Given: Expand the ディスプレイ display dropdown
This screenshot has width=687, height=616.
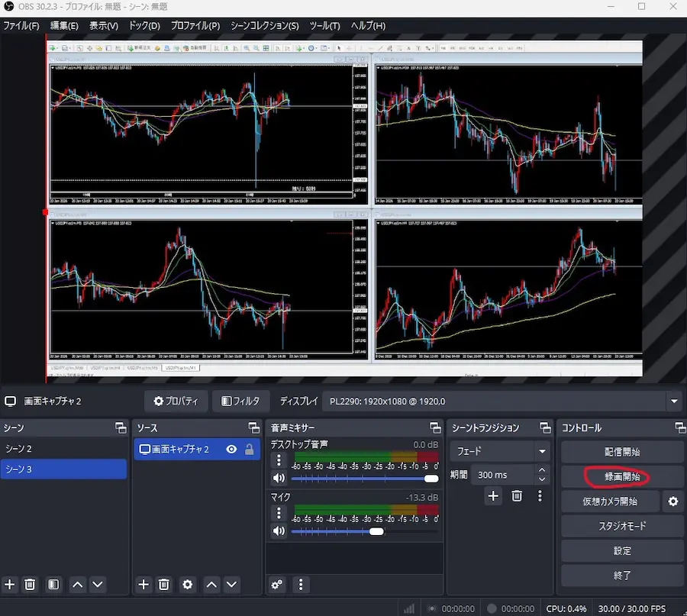Looking at the screenshot, I should (x=673, y=401).
